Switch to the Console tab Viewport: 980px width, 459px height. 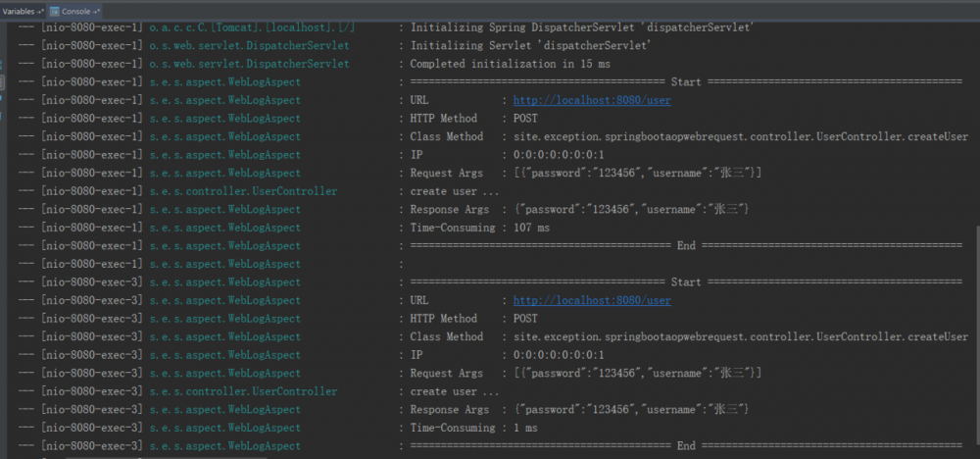pos(74,10)
